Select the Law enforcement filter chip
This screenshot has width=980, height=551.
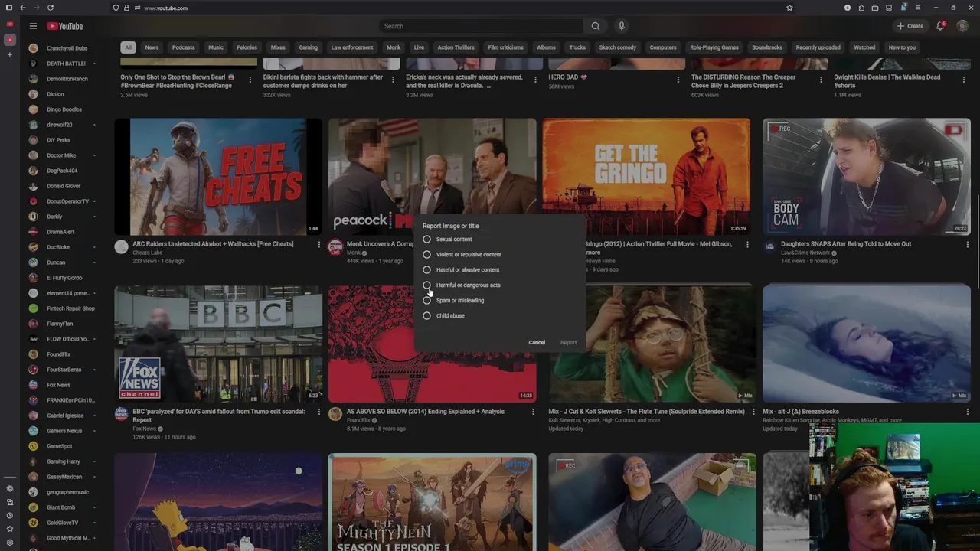(352, 47)
